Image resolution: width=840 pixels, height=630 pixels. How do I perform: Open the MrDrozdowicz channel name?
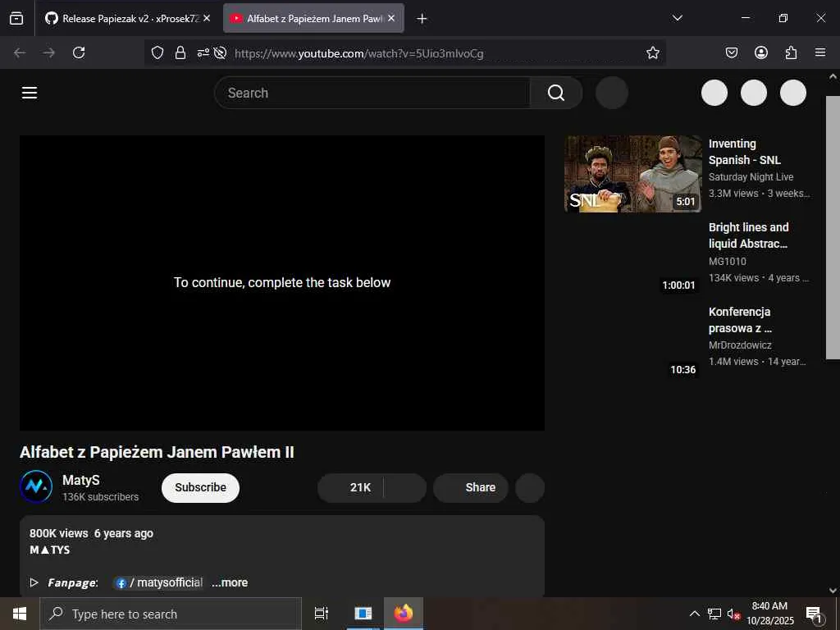(740, 345)
